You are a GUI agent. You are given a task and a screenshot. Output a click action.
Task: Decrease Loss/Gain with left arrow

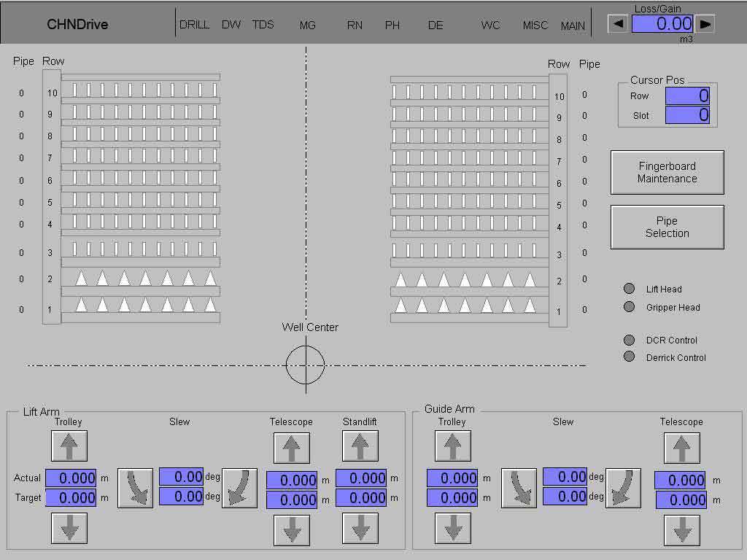coord(618,23)
